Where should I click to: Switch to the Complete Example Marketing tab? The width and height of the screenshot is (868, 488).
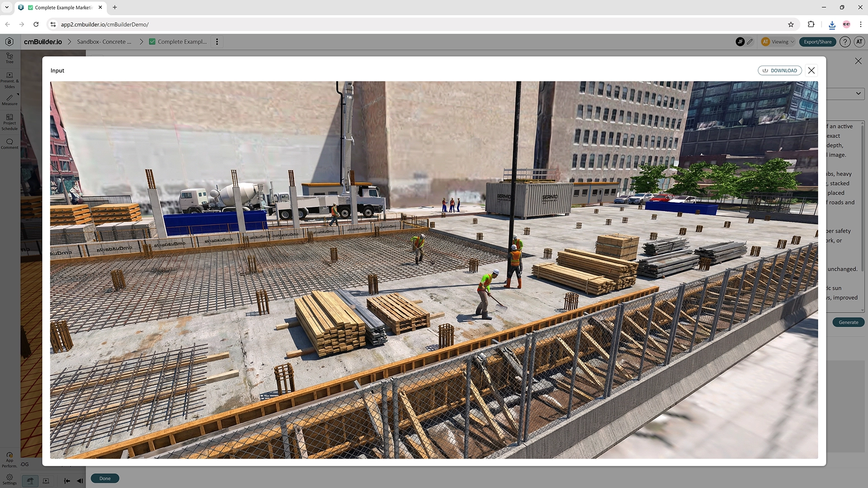point(63,8)
